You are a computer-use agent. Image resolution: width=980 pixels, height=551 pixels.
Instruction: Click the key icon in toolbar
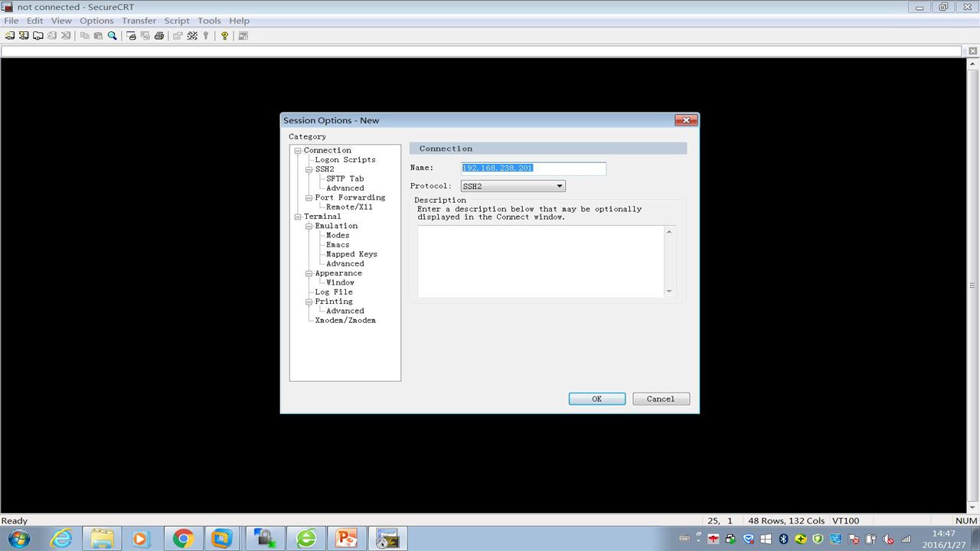[205, 35]
